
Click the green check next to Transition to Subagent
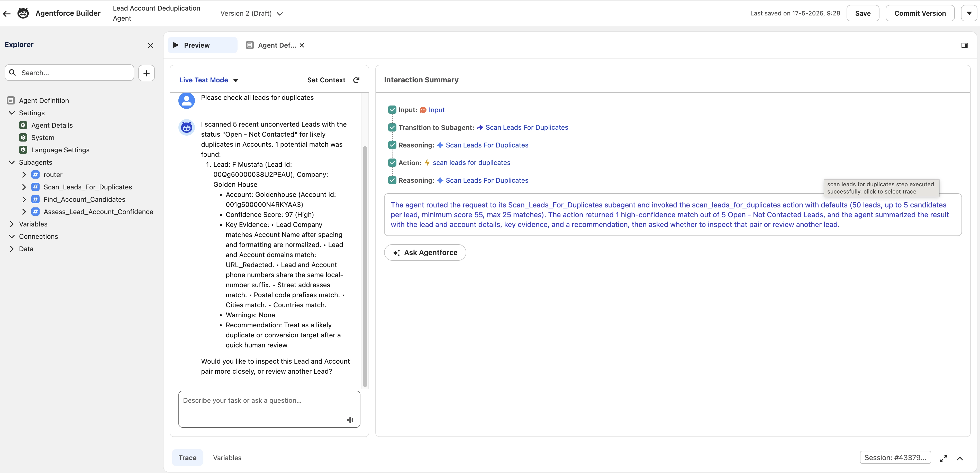pos(392,128)
